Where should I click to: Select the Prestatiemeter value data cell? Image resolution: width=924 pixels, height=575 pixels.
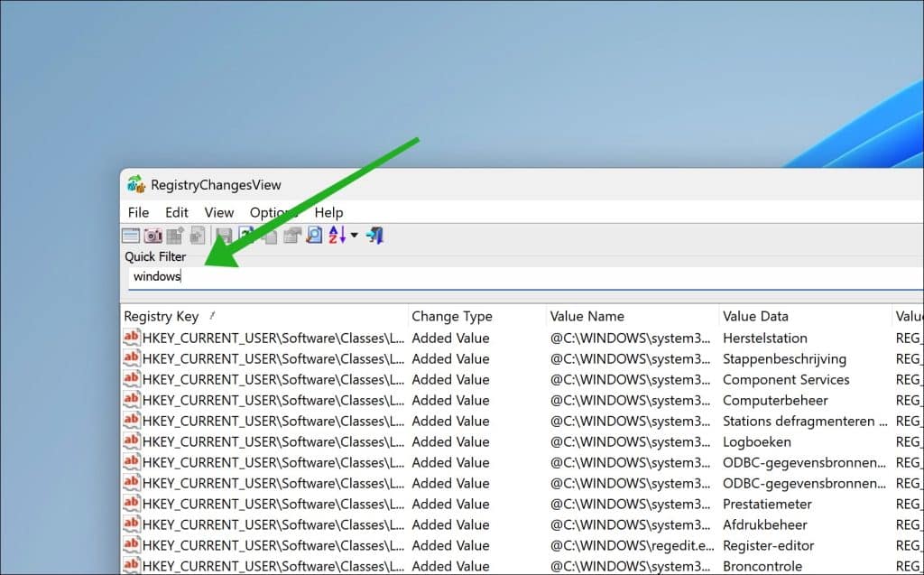[767, 505]
